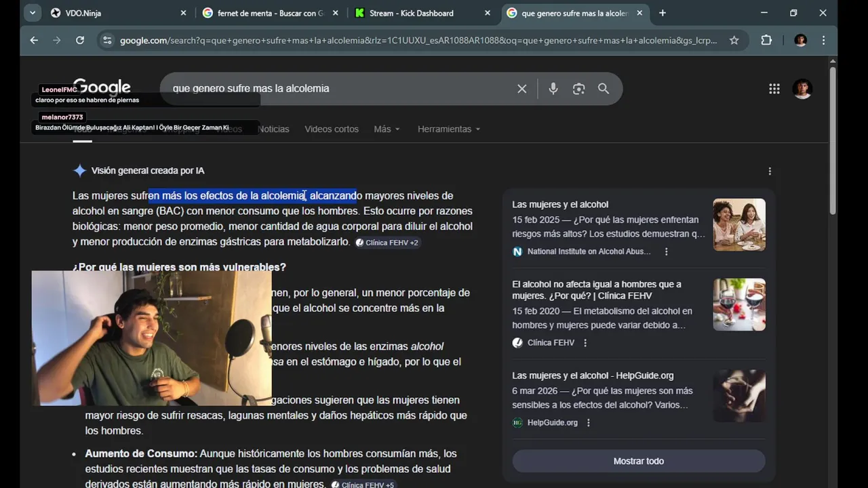Open AI overview options menu

click(x=769, y=171)
